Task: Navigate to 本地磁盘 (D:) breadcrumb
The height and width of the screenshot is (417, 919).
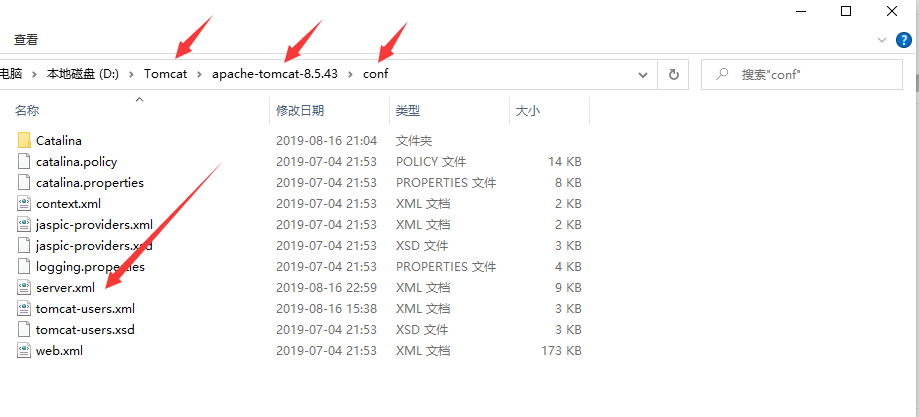Action: pyautogui.click(x=83, y=74)
